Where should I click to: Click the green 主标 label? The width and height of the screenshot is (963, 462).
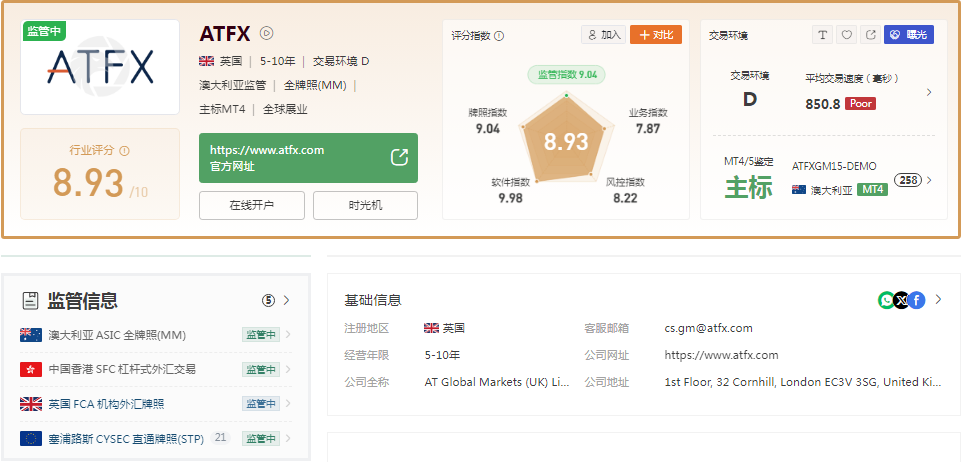pyautogui.click(x=748, y=187)
